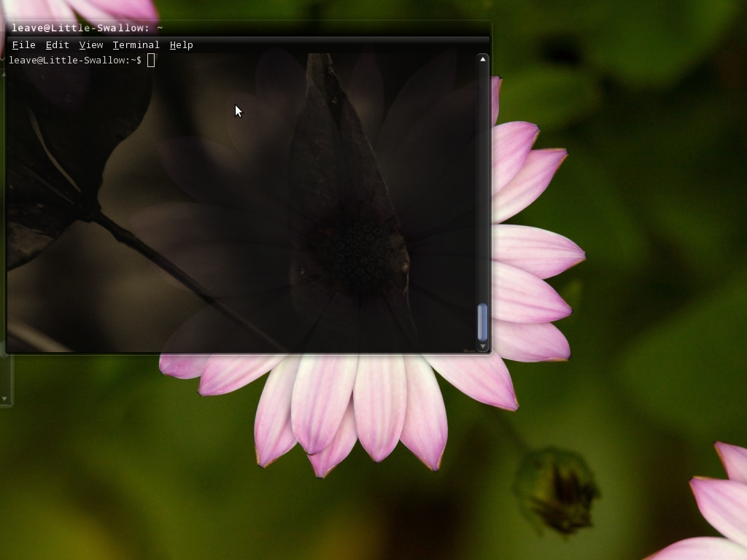Open the Terminal menu
Screen dimensions: 747x560
point(136,44)
